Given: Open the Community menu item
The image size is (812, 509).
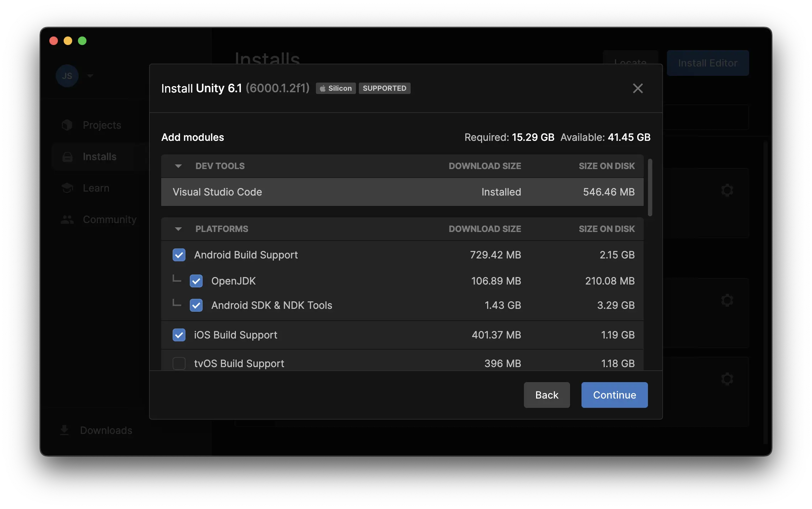Looking at the screenshot, I should pos(109,219).
